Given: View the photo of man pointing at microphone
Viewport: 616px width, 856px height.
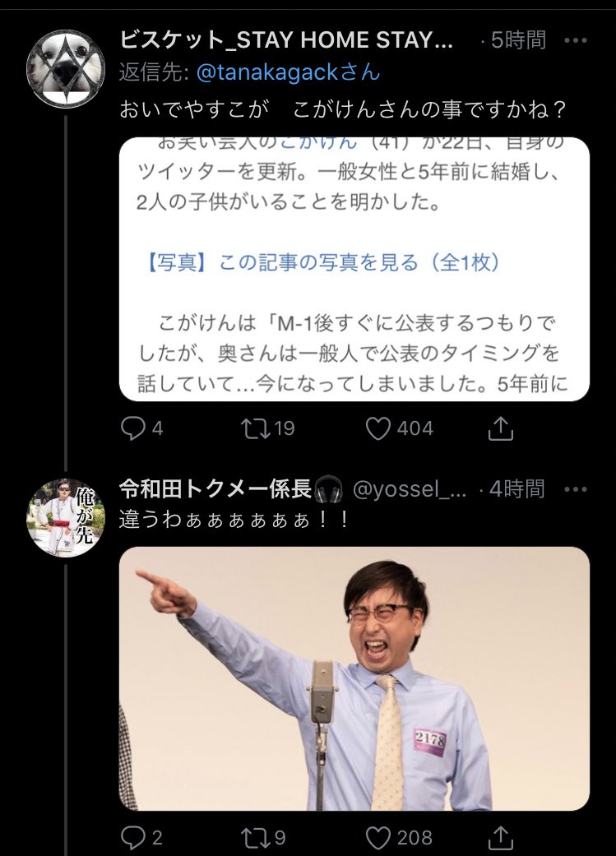Looking at the screenshot, I should [x=354, y=678].
